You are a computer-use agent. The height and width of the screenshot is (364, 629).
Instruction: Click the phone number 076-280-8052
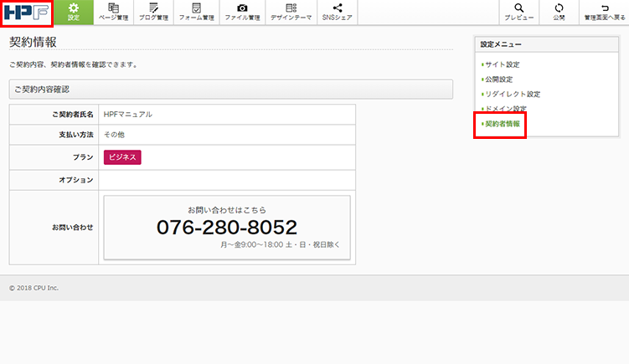(226, 228)
